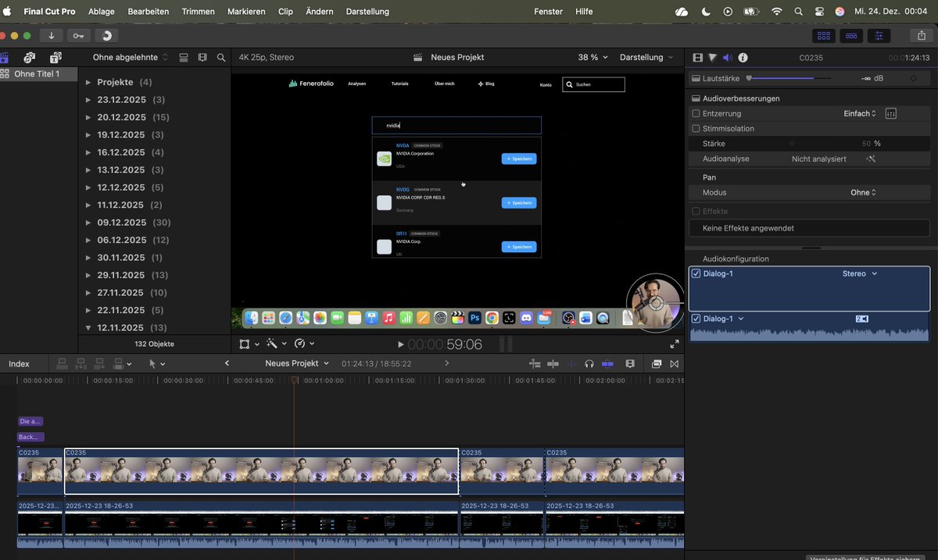
Task: Open the Photos and Audio sidebar
Action: click(30, 57)
